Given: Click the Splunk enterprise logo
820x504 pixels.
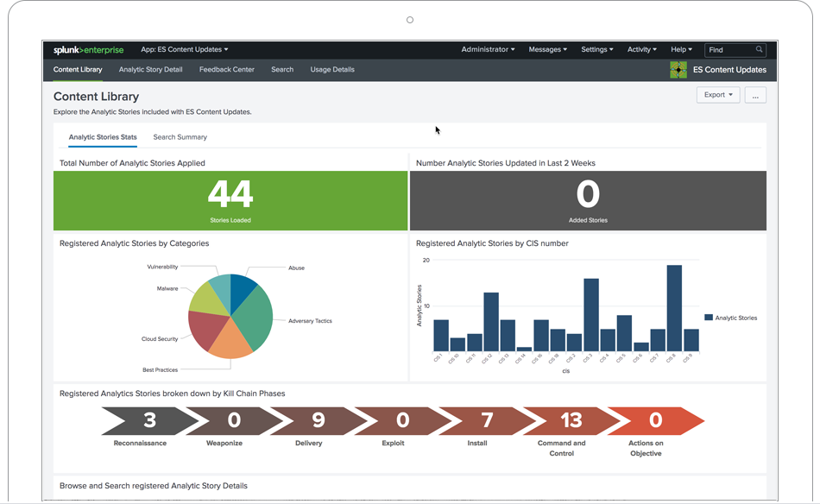Looking at the screenshot, I should 88,50.
